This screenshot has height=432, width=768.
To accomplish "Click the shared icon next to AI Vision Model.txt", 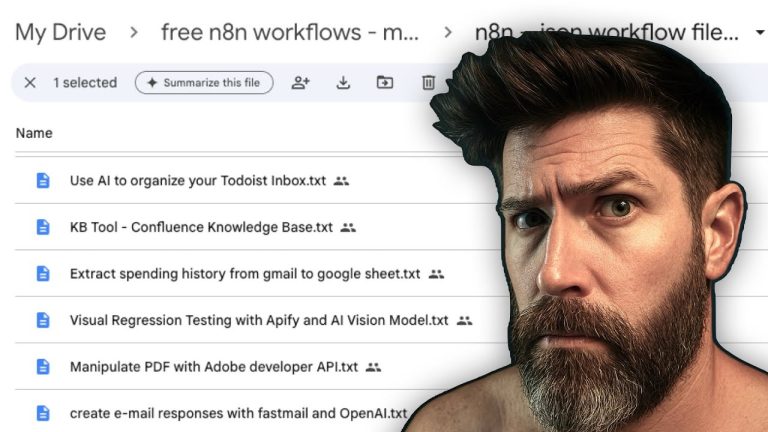I will (464, 321).
